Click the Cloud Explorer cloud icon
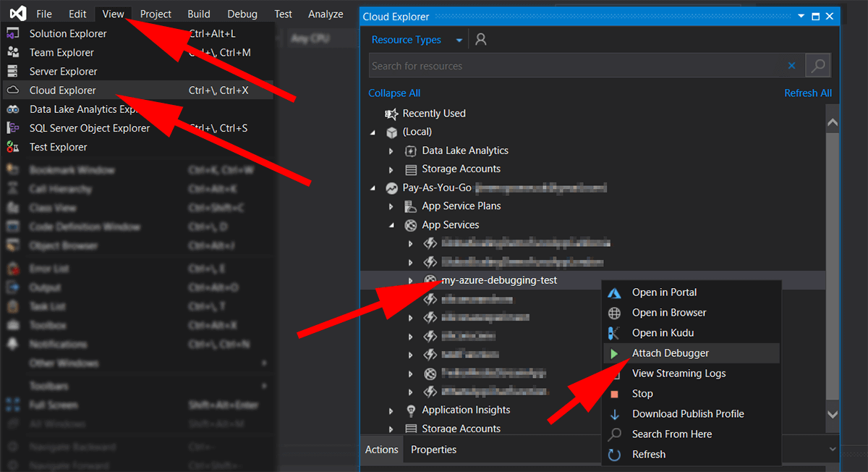Image resolution: width=868 pixels, height=472 pixels. [x=13, y=90]
